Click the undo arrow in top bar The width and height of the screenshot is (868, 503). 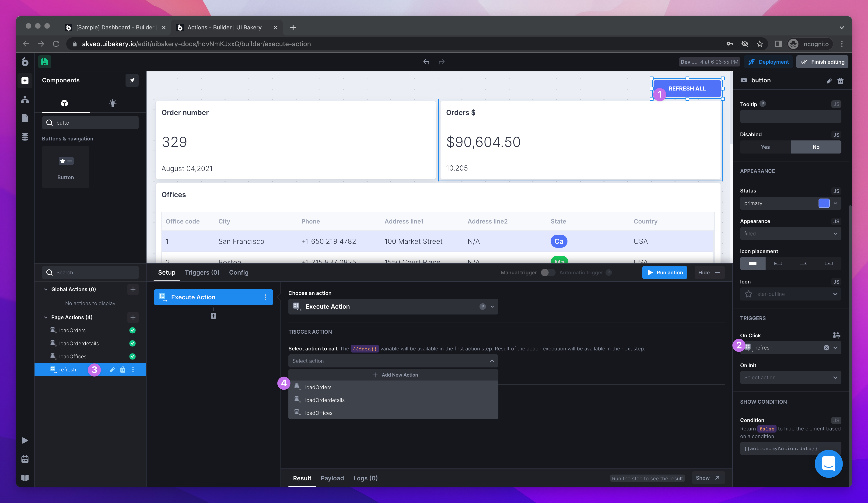click(426, 62)
